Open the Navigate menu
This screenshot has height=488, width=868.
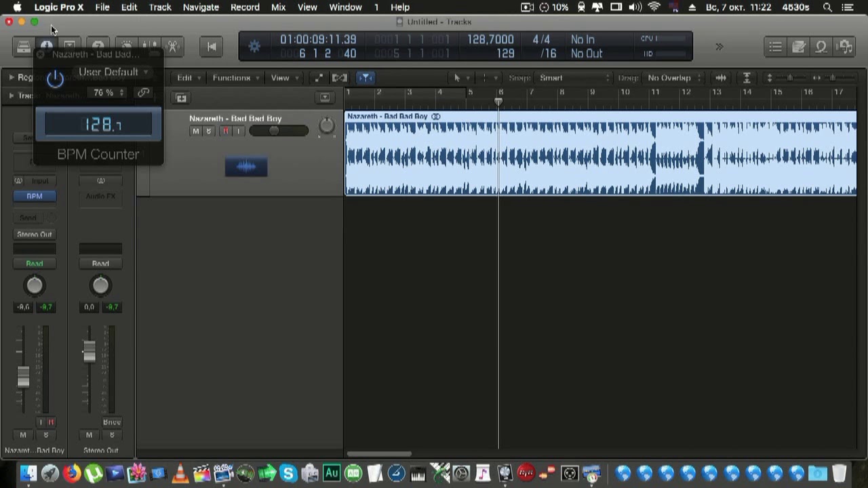[x=201, y=7]
